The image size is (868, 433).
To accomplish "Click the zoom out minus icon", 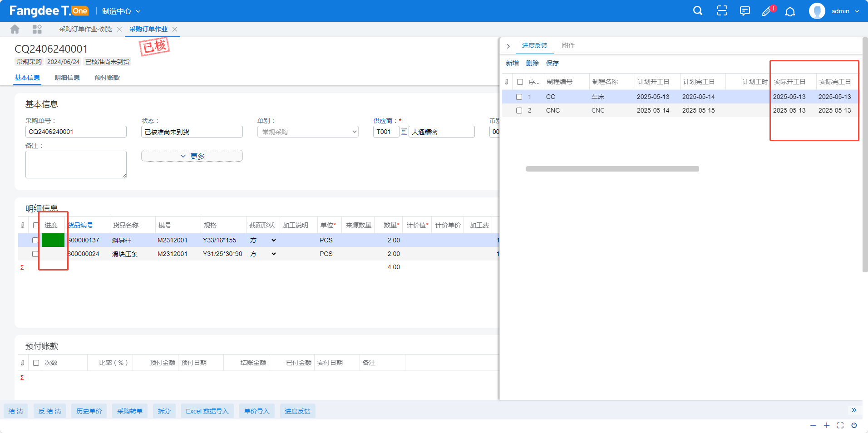I will pos(813,425).
